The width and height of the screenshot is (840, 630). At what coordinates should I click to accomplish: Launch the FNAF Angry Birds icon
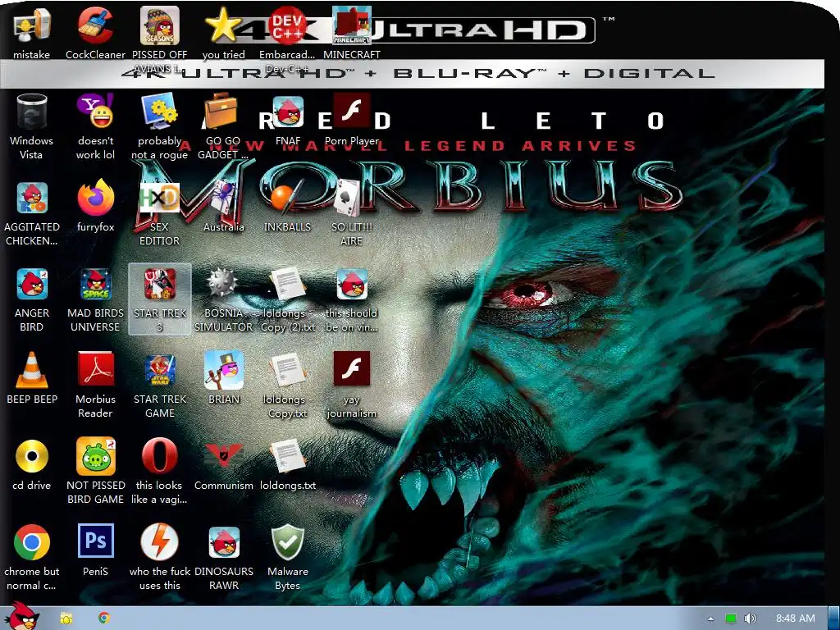288,112
